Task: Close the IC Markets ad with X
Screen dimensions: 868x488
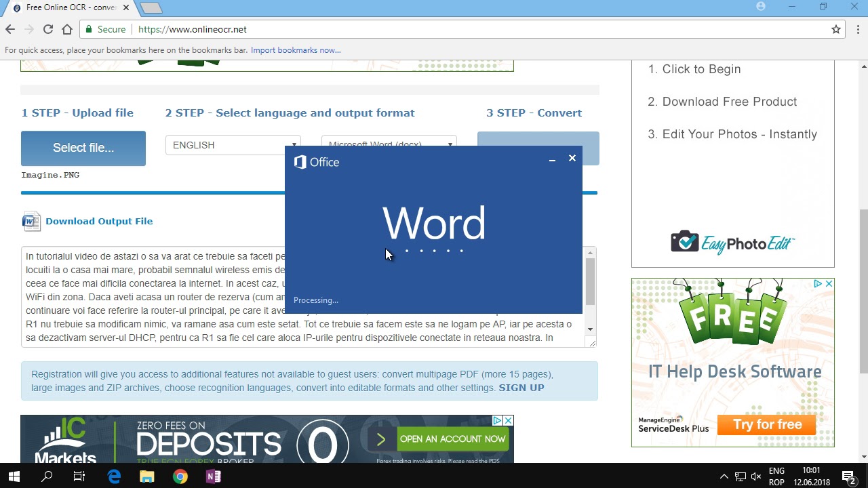Action: (508, 421)
